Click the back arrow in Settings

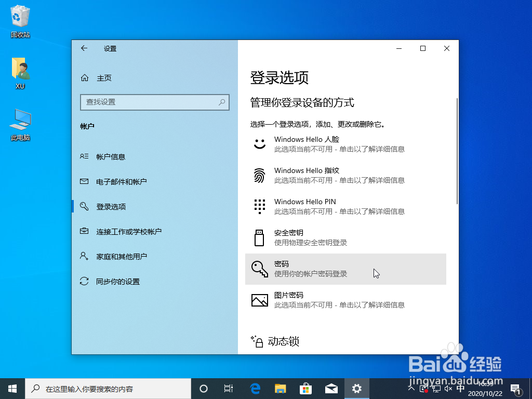(x=84, y=48)
